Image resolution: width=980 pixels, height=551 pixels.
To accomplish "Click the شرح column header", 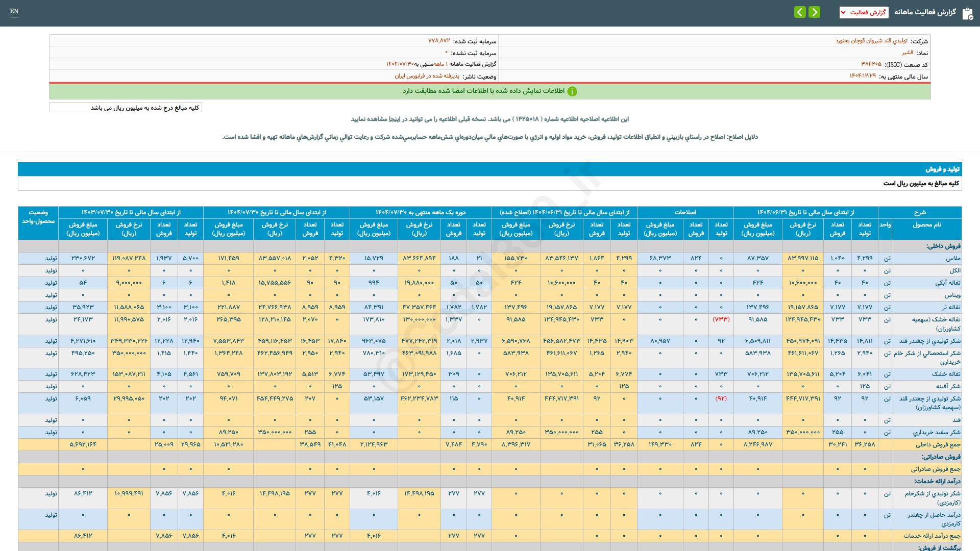I will click(x=920, y=212).
